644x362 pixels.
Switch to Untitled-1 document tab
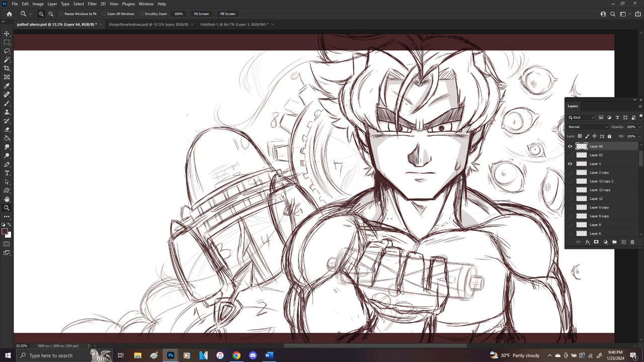tap(234, 24)
